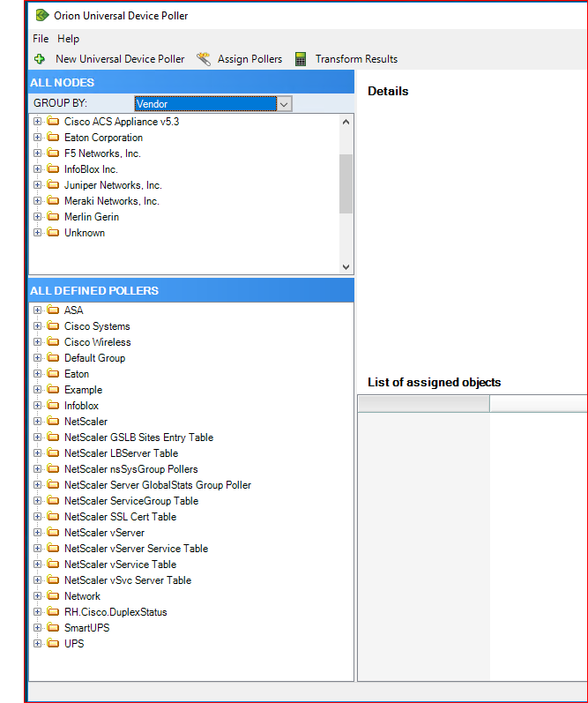This screenshot has height=703, width=588.
Task: Select the RH.Cisco.DuplexStatus poller group
Action: pyautogui.click(x=115, y=611)
